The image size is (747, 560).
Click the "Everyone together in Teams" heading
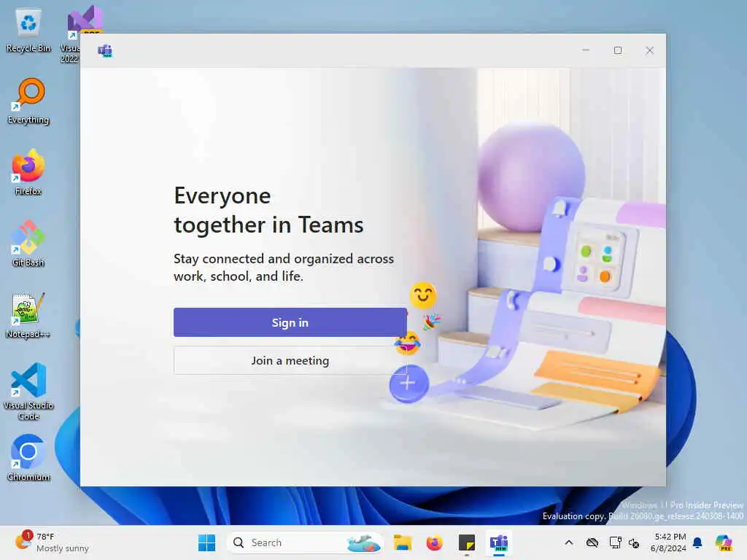268,210
